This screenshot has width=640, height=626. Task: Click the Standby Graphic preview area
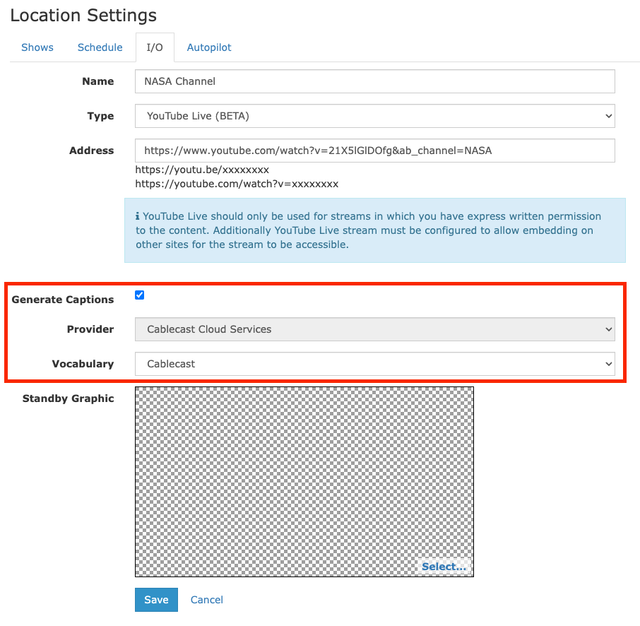point(304,482)
